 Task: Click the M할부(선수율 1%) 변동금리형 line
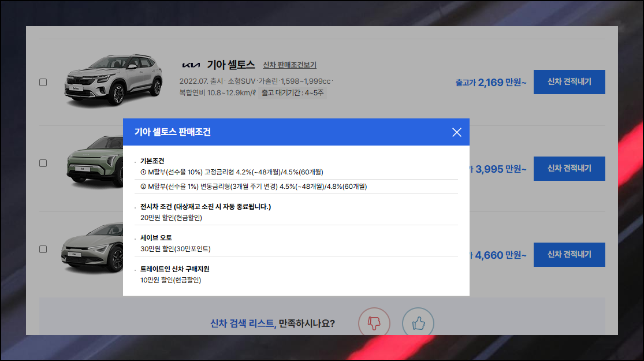click(x=254, y=187)
